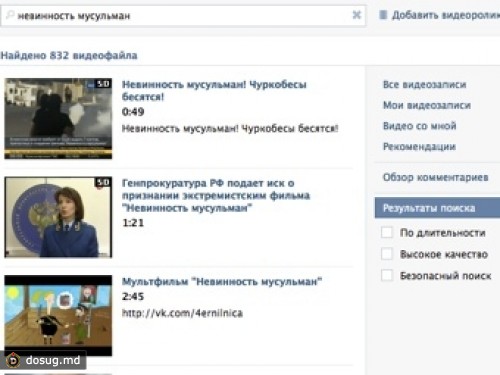This screenshot has height=375, width=500.
Task: Open 'Видео со мной' in the sidebar
Action: click(x=419, y=126)
